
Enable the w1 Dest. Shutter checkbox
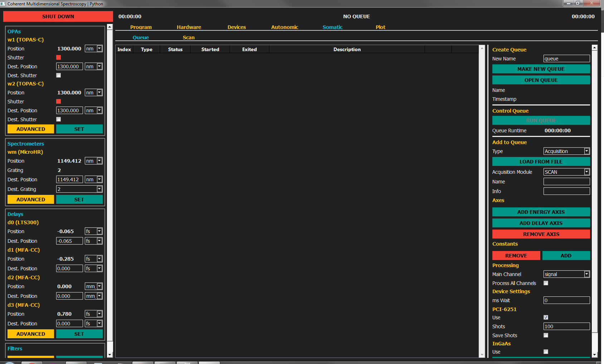pyautogui.click(x=59, y=75)
